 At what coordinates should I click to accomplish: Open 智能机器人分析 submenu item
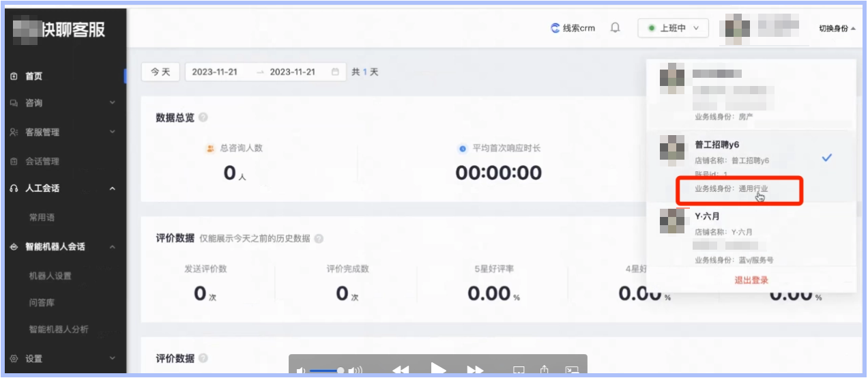[x=59, y=330]
